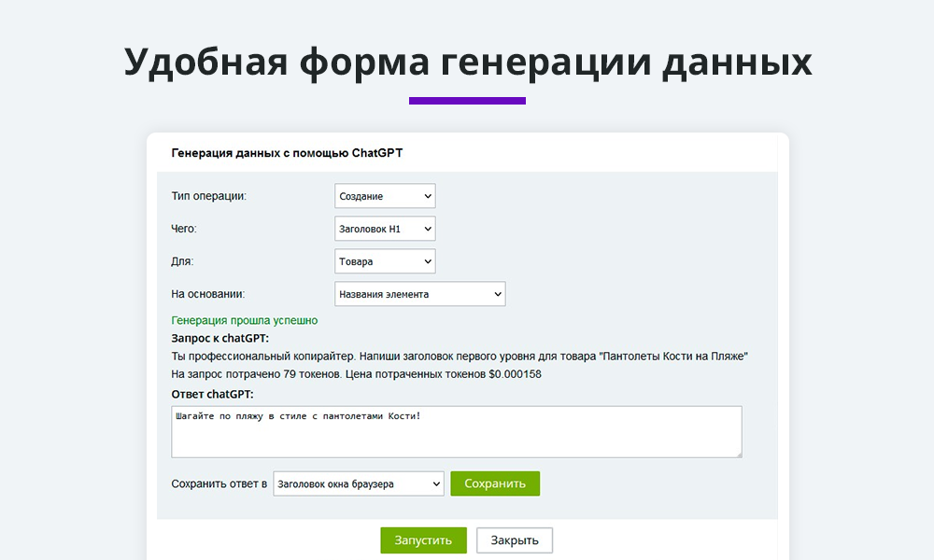The height and width of the screenshot is (560, 934).
Task: Click the resize handle of the response textarea
Action: [739, 455]
